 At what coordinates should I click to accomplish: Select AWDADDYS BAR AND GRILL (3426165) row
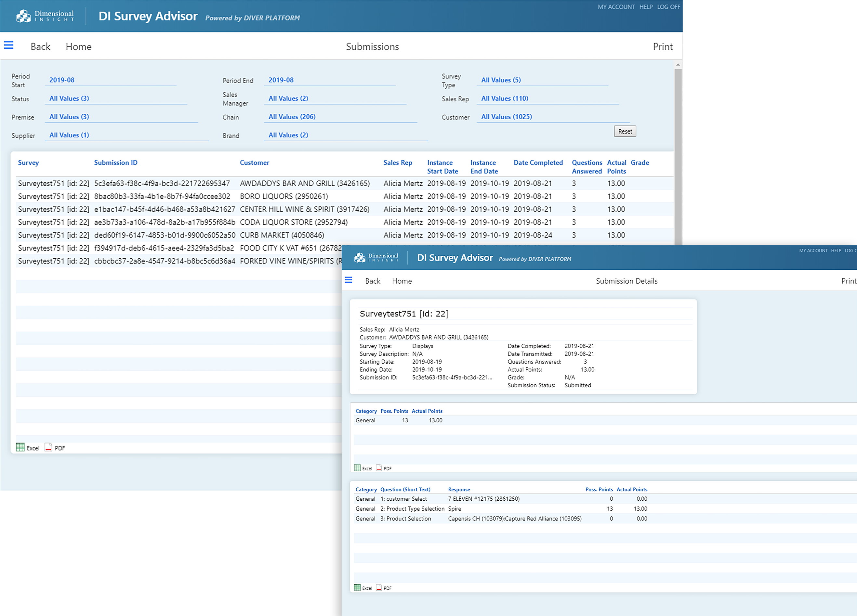click(x=344, y=183)
